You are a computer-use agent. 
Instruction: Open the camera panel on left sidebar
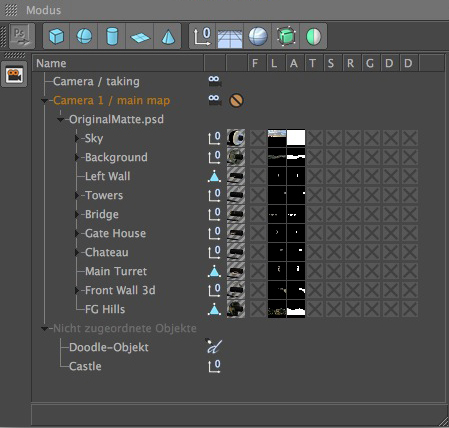click(14, 75)
